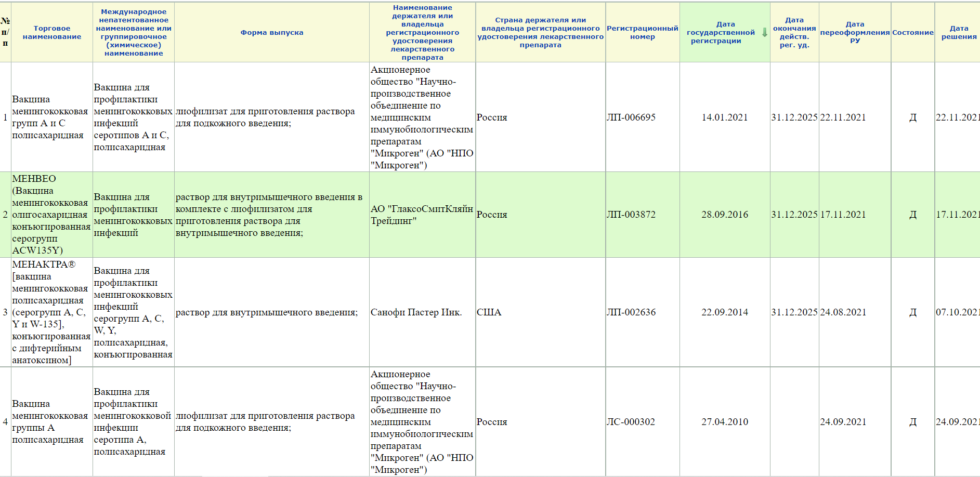Sort by Регистрационный номер column header

pos(643,33)
